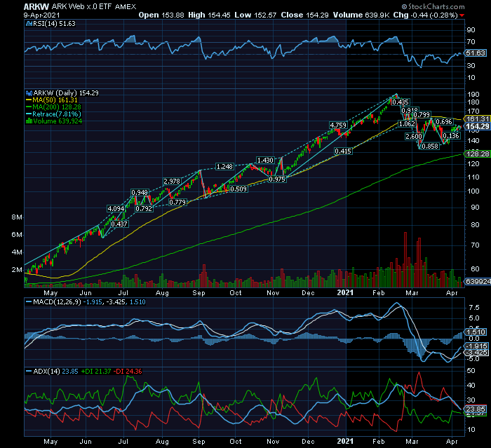Click the Volume legend bar icon
The width and height of the screenshot is (491, 448).
coord(29,121)
